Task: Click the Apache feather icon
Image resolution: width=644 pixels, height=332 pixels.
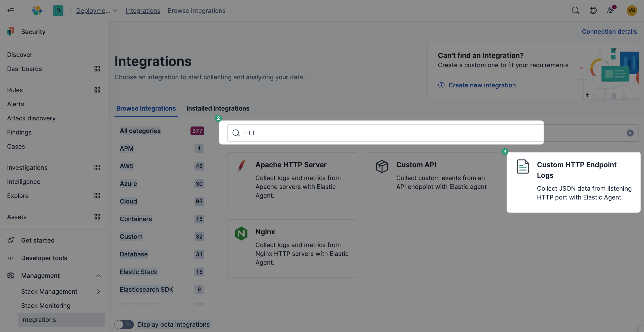Action: (241, 166)
